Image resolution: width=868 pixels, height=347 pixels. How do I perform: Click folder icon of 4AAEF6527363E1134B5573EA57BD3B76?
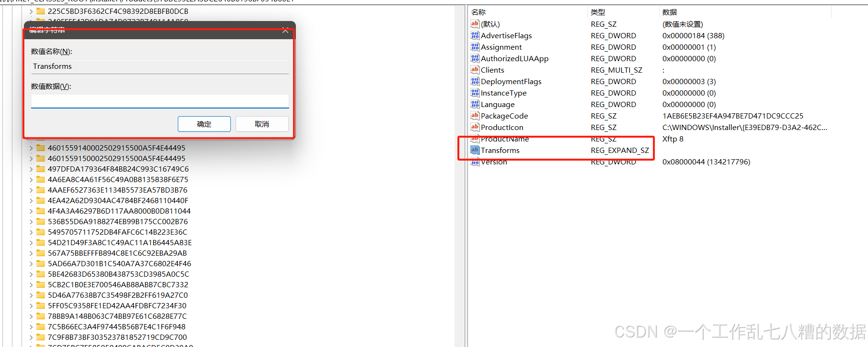pos(41,190)
